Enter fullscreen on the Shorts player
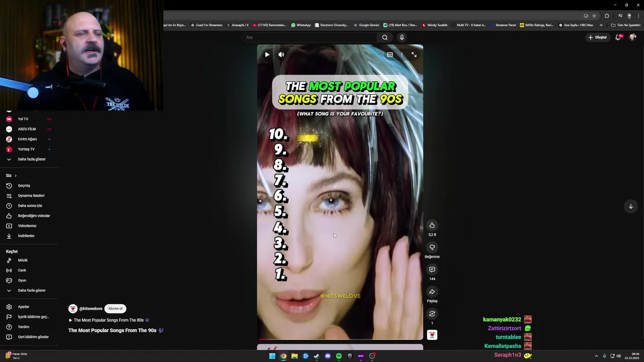The width and height of the screenshot is (644, 362). coord(414,54)
